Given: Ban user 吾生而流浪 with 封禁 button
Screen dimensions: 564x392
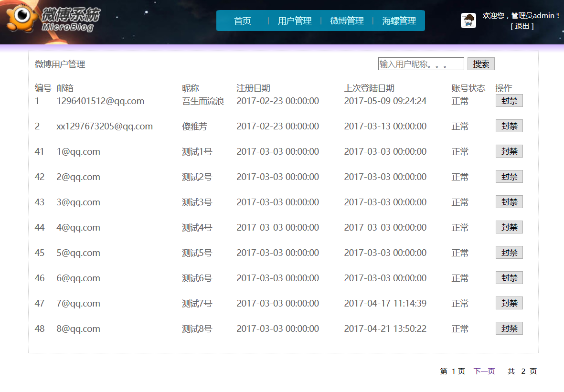Looking at the screenshot, I should 509,101.
